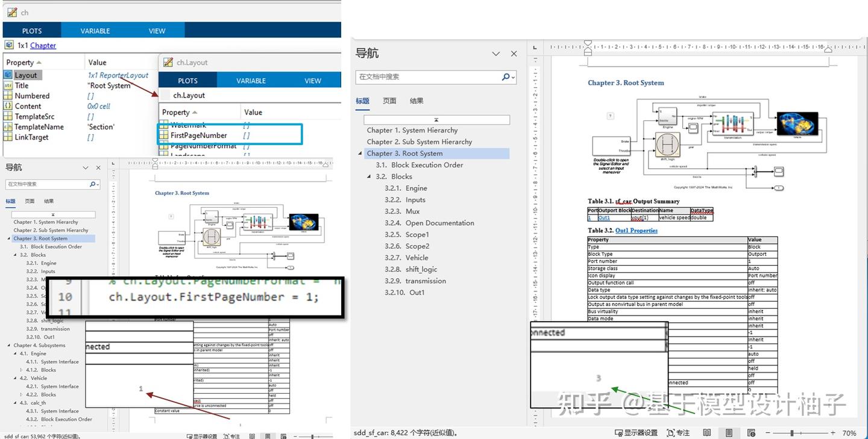Switch to the 页面 tab
The height and width of the screenshot is (439, 868).
coord(389,101)
